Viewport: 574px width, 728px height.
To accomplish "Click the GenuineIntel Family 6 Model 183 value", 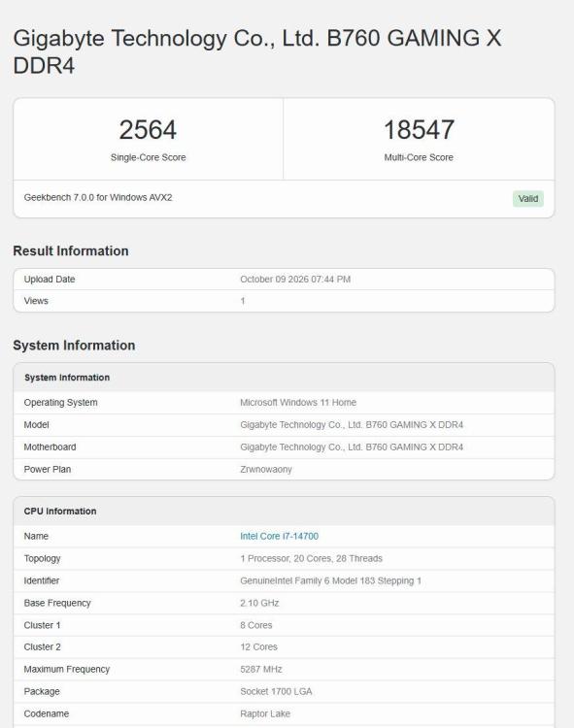I will [x=330, y=580].
